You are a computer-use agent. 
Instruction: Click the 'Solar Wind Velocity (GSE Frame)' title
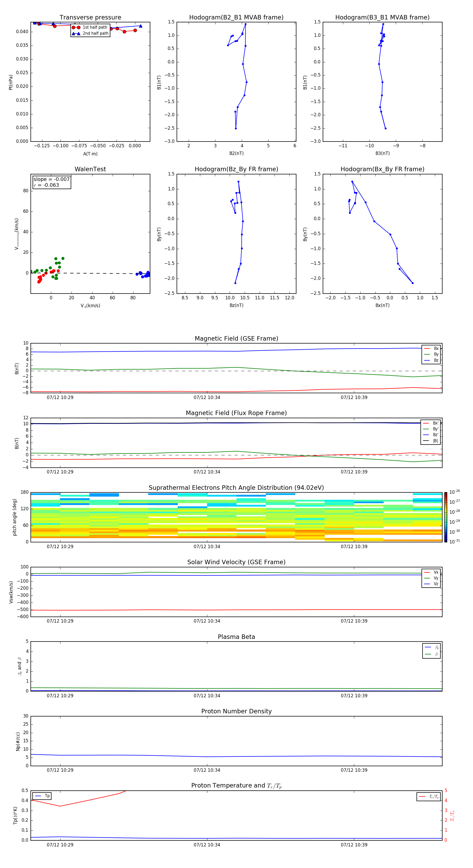click(x=236, y=562)
